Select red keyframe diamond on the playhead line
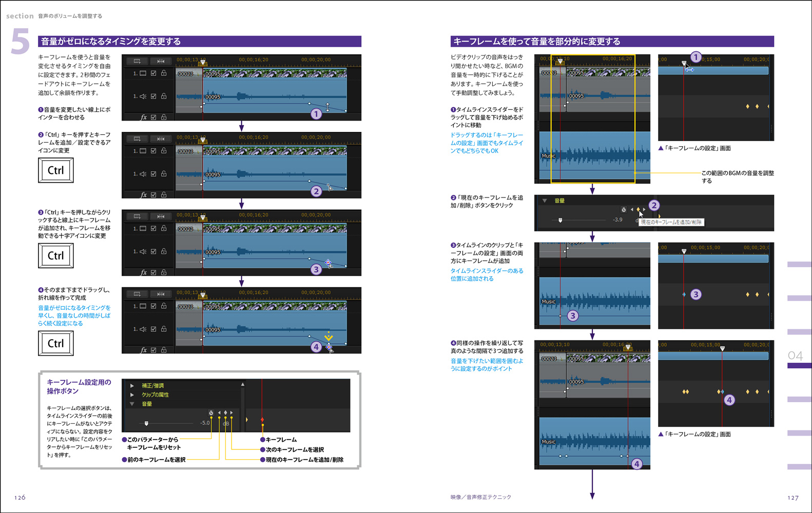 pyautogui.click(x=262, y=420)
